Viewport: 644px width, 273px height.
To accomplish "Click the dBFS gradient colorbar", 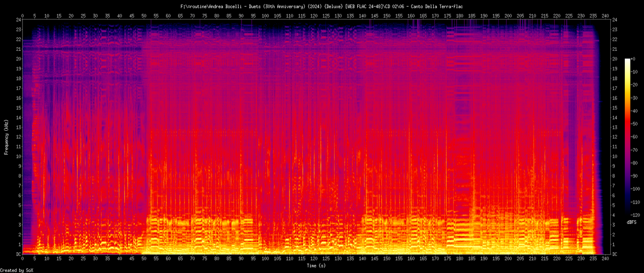I will point(627,136).
